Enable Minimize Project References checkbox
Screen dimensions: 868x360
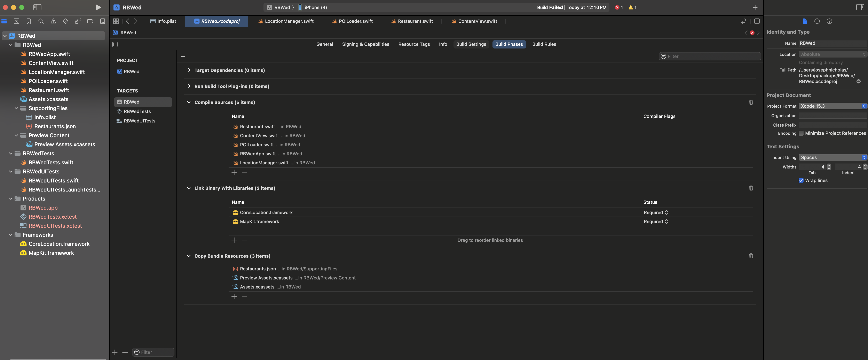tap(801, 133)
